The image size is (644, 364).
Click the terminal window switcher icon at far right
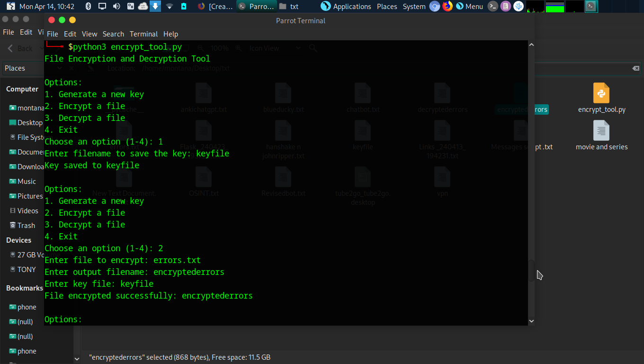coord(591,7)
